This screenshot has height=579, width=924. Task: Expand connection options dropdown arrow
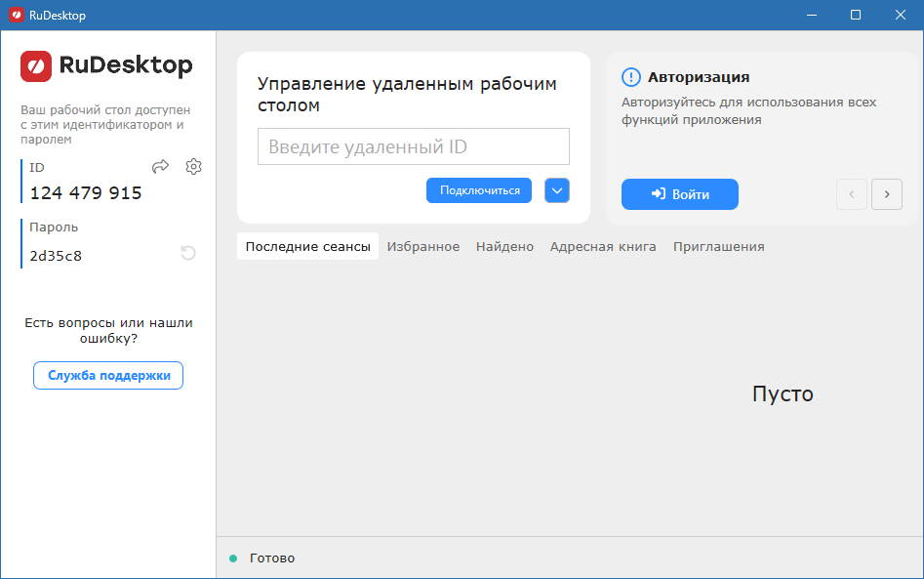point(557,190)
